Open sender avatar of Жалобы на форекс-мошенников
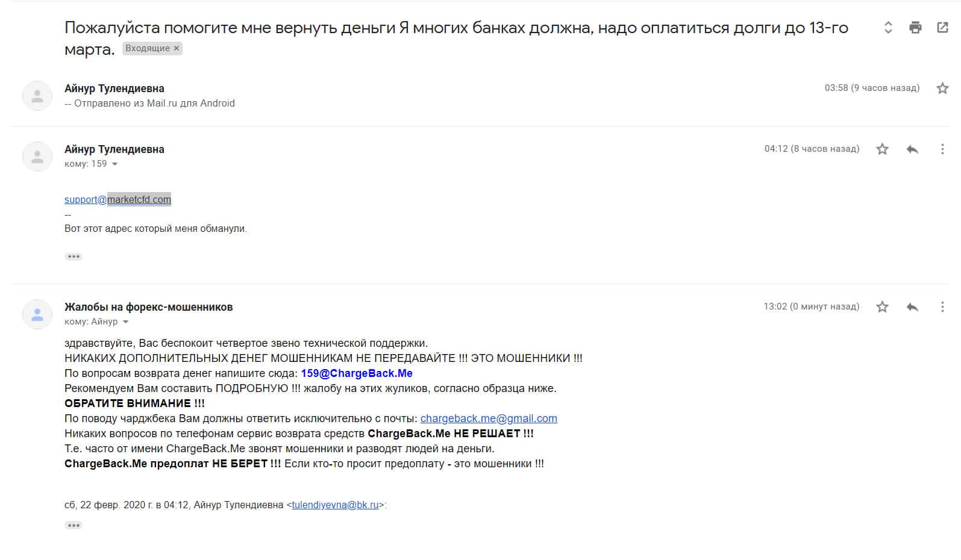The height and width of the screenshot is (560, 961). pos(37,314)
